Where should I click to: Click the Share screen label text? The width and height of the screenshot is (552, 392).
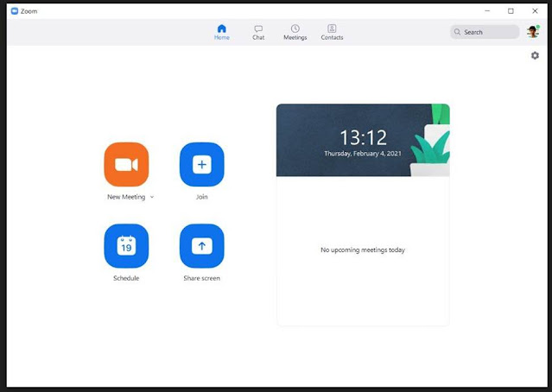point(202,278)
